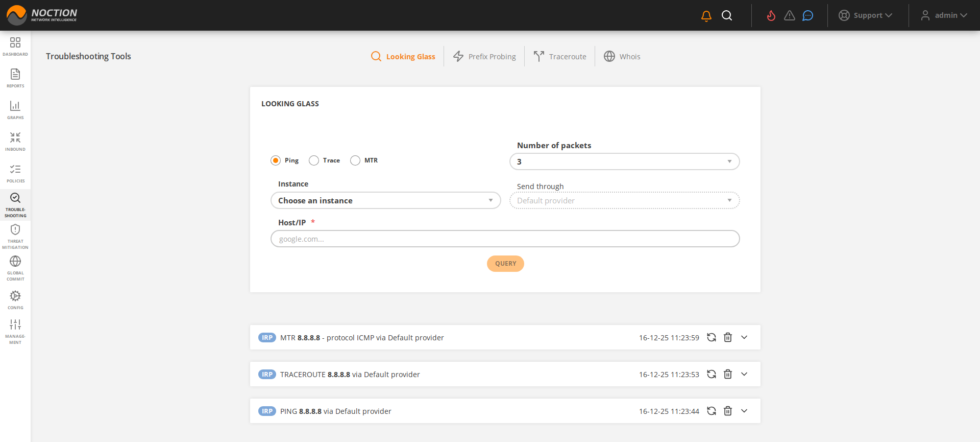This screenshot has width=980, height=442.
Task: Go to Dashboard in the sidebar
Action: [15, 46]
